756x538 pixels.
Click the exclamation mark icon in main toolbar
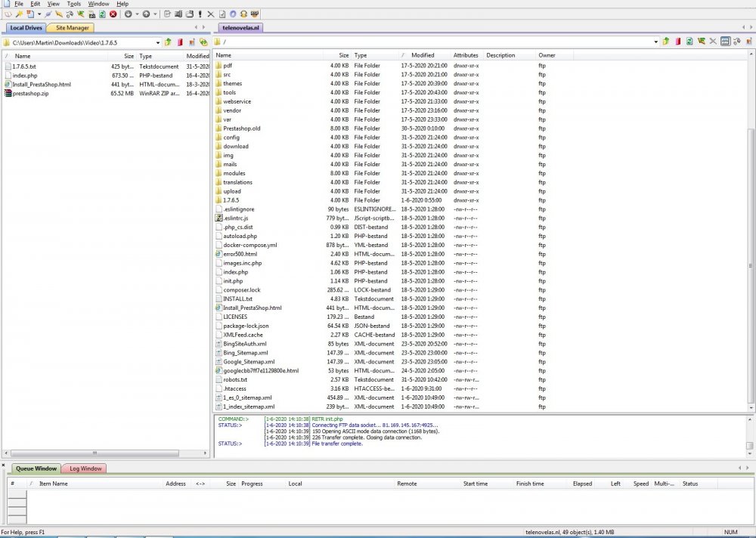pyautogui.click(x=200, y=14)
